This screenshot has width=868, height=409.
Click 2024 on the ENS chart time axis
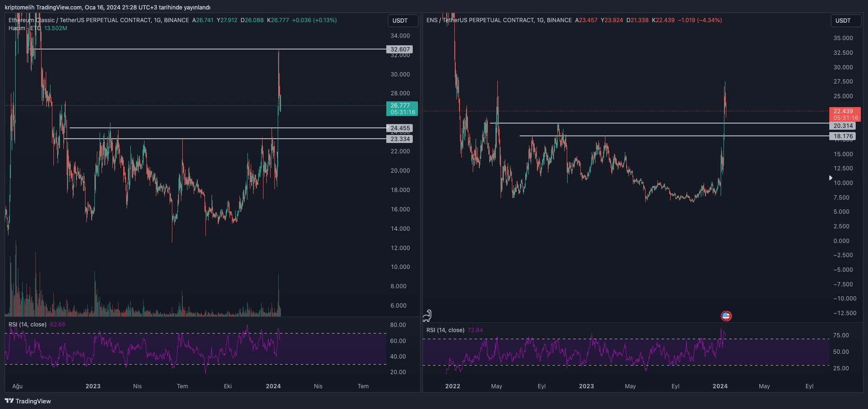click(720, 386)
